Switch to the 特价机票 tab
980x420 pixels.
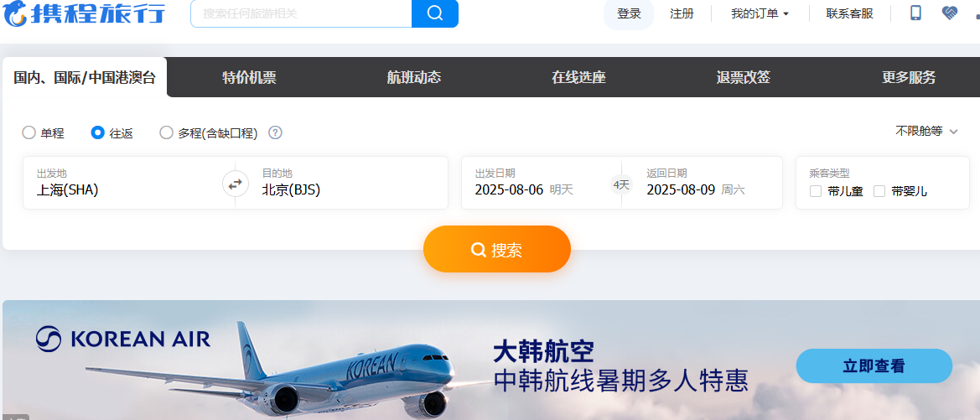pyautogui.click(x=249, y=77)
